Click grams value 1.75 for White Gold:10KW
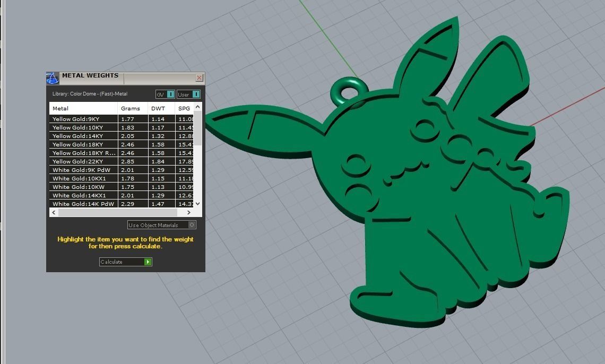The width and height of the screenshot is (605, 364). [128, 187]
